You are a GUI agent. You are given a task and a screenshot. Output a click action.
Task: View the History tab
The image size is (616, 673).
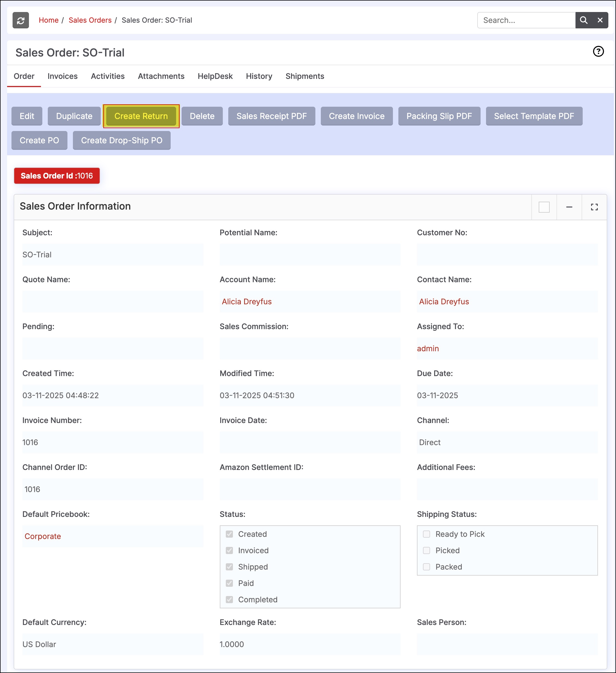coord(259,76)
